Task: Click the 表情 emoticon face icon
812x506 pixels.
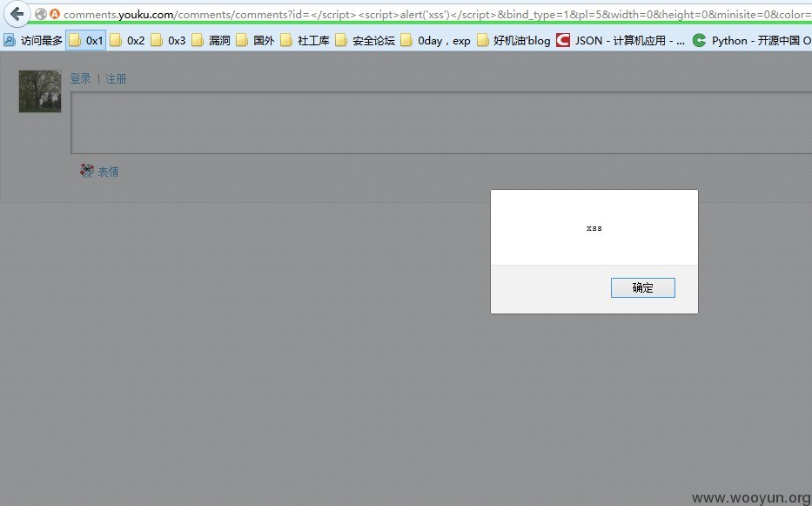Action: [87, 171]
